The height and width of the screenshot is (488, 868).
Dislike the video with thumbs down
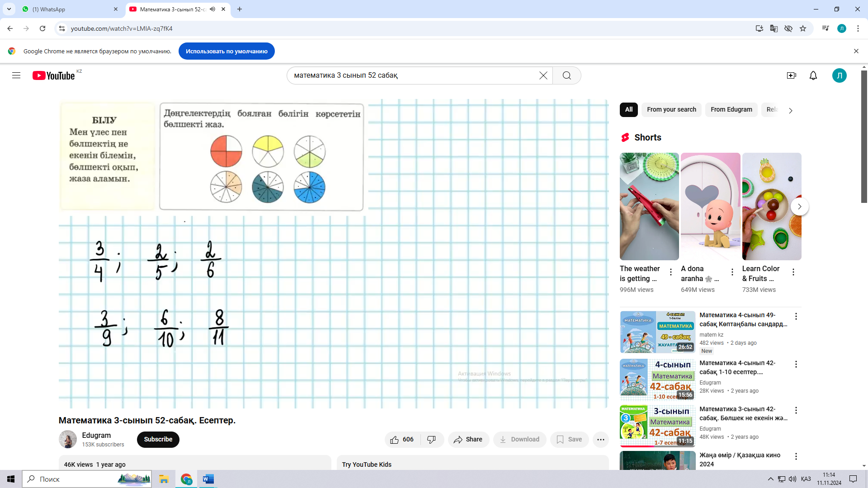point(431,439)
